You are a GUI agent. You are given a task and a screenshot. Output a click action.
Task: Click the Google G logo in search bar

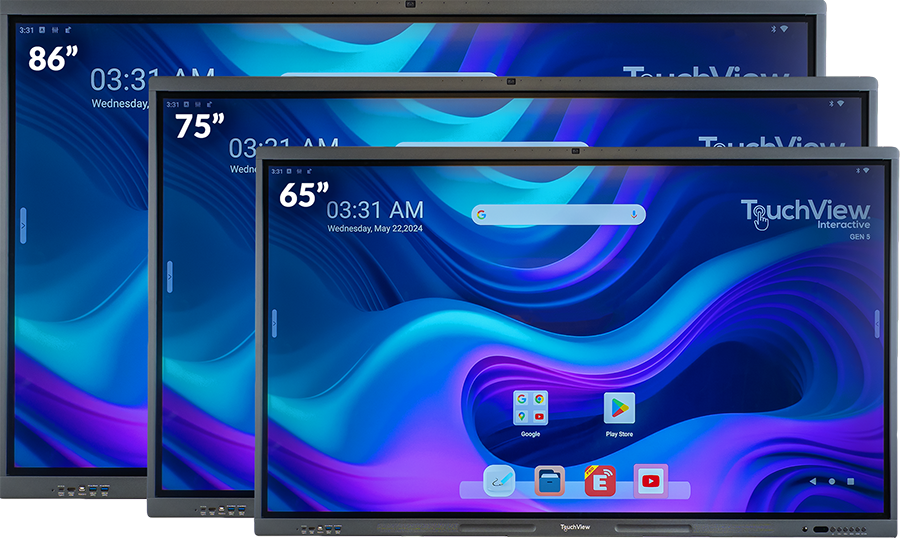coord(481,215)
